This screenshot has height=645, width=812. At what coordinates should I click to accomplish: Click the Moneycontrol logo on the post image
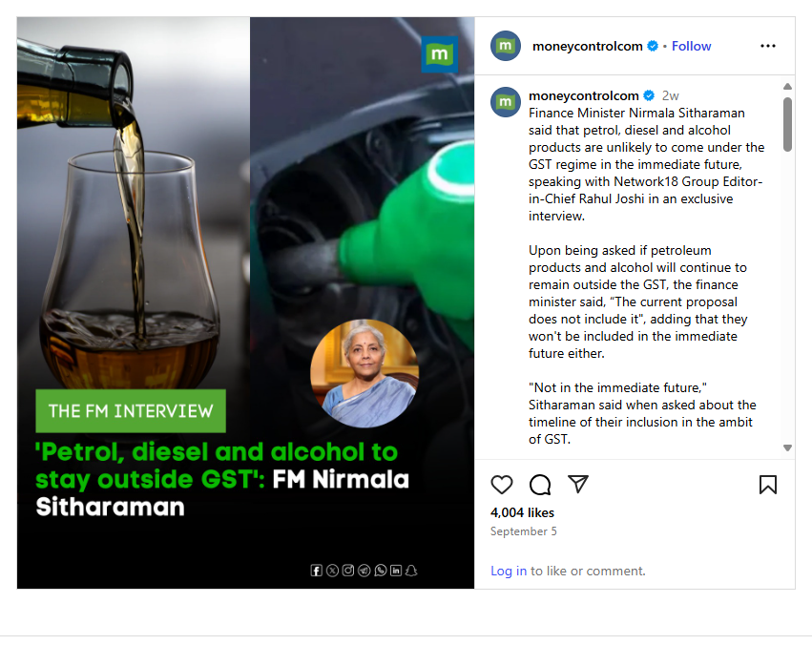click(439, 53)
